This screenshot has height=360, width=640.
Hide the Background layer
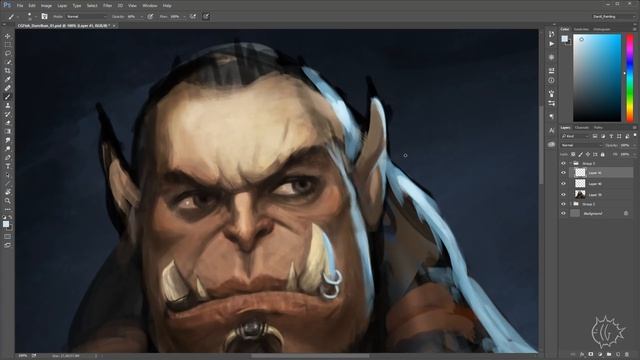[563, 213]
